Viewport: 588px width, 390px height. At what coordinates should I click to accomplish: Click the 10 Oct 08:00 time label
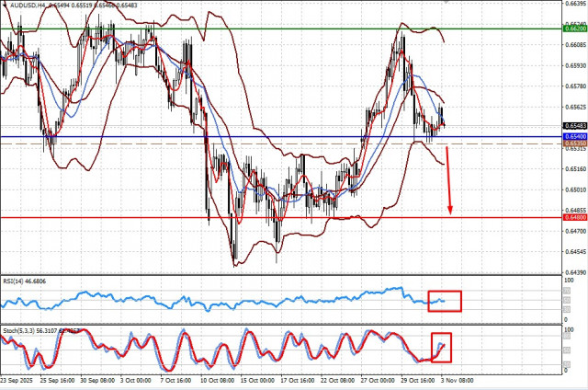click(x=218, y=380)
